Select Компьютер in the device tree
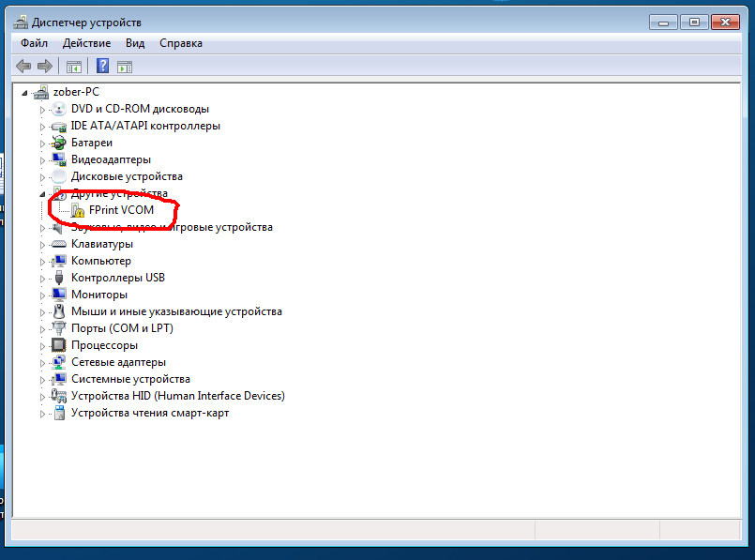 click(101, 261)
